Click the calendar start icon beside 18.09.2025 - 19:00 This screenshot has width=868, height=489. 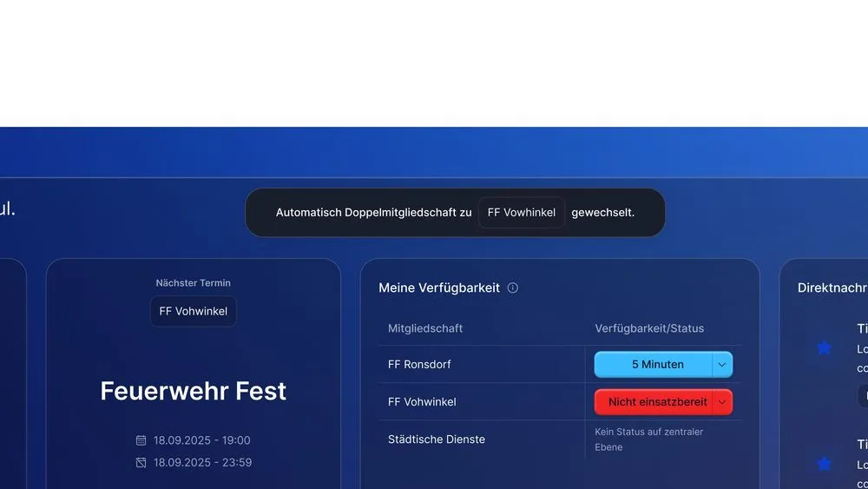[141, 440]
